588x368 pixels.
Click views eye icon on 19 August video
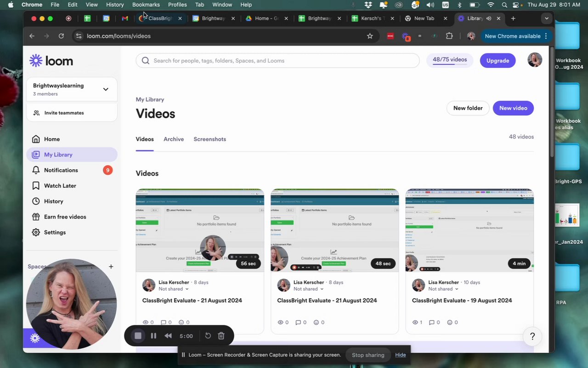pyautogui.click(x=415, y=322)
